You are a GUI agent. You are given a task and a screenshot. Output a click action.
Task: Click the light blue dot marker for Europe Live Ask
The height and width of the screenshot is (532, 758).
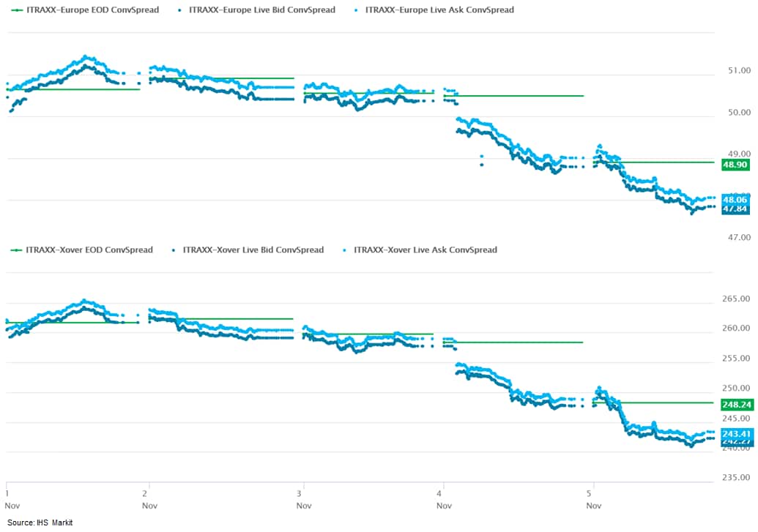coord(356,10)
